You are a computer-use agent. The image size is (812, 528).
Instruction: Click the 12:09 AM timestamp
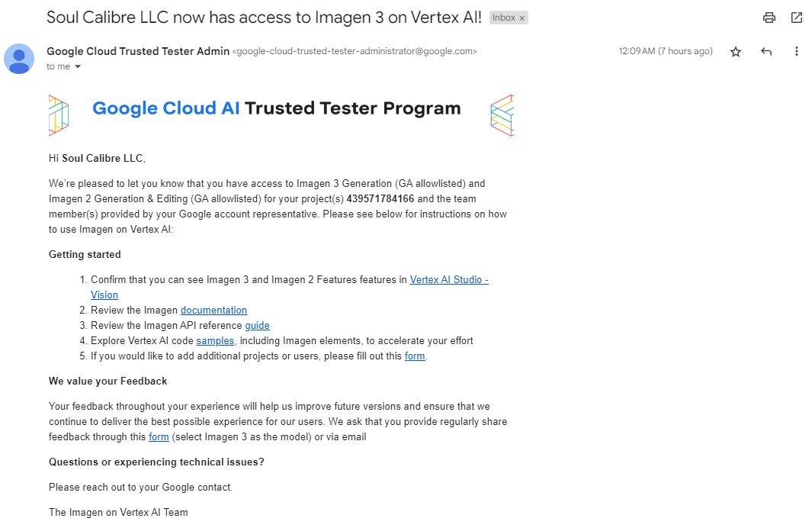pos(666,51)
